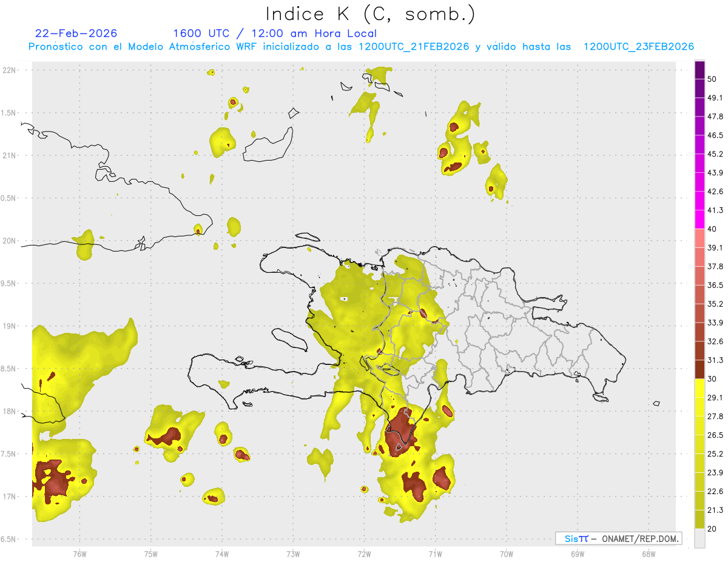Click the 'Indice K (C, somb.)' title
Image resolution: width=728 pixels, height=562 pixels.
pos(370,14)
